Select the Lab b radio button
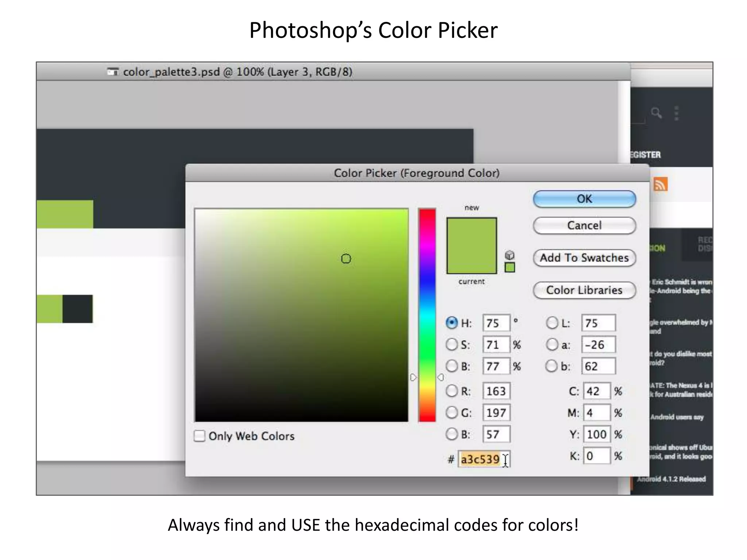Viewport: 747px width, 560px height. [552, 366]
